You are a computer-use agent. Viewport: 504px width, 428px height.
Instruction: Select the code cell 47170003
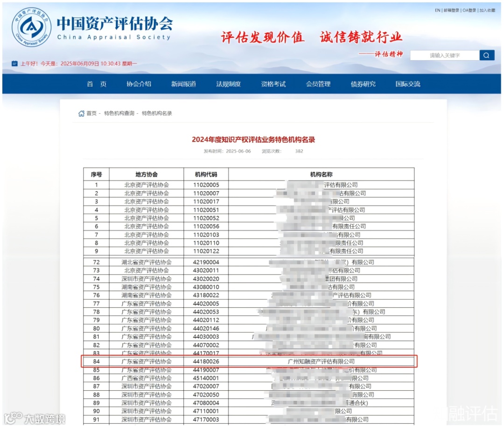tap(206, 420)
